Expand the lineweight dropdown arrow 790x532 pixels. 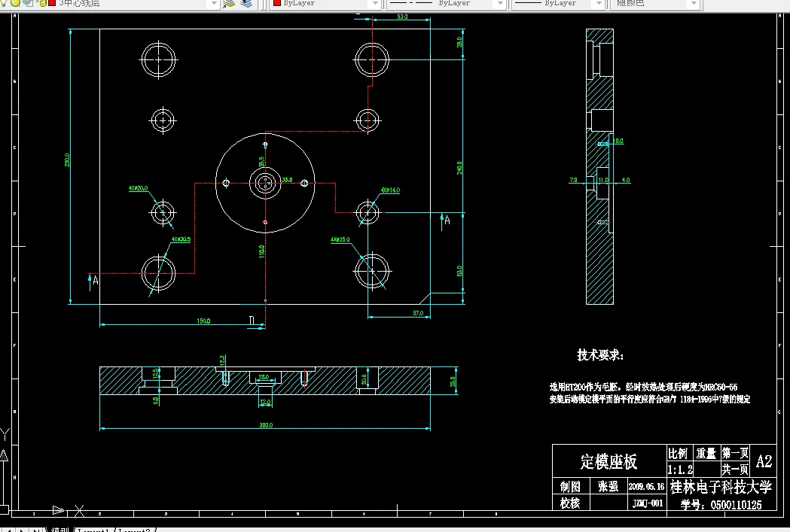coord(599,4)
